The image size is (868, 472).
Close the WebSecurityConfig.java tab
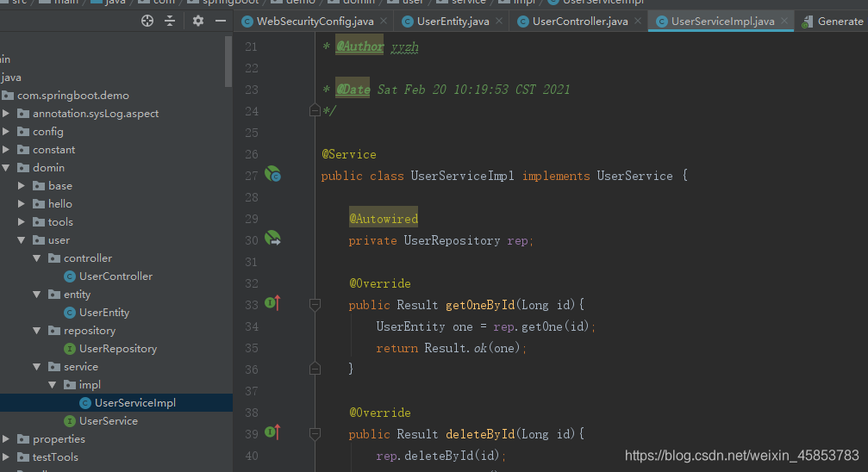coord(384,21)
